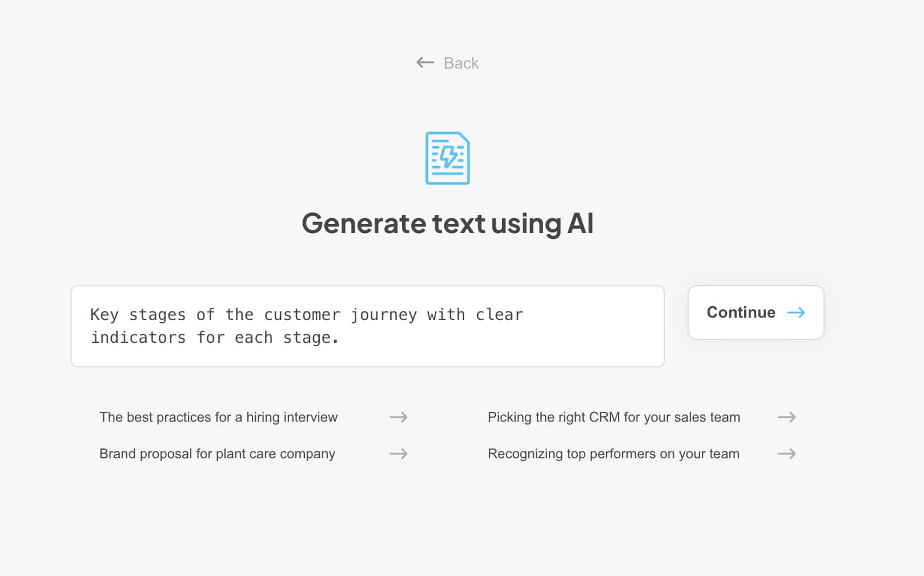Click the word 'journey' in the prompt text
This screenshot has height=576, width=924.
(x=384, y=315)
